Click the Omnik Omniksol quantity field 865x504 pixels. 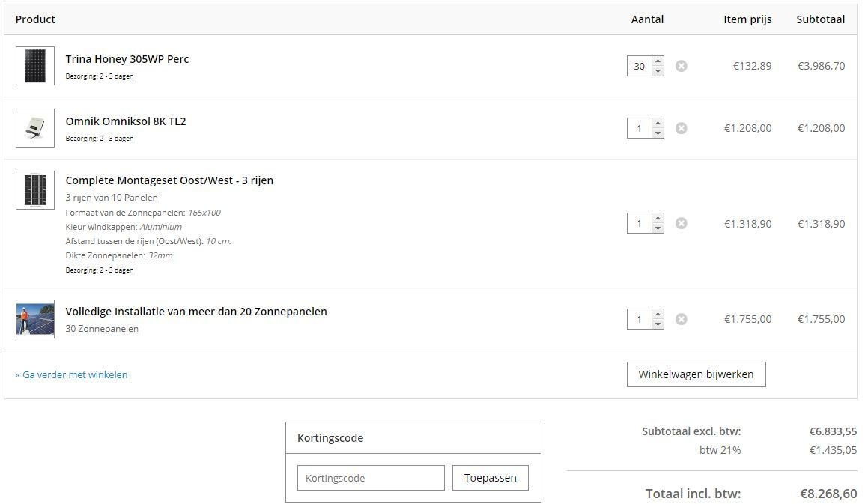[639, 128]
